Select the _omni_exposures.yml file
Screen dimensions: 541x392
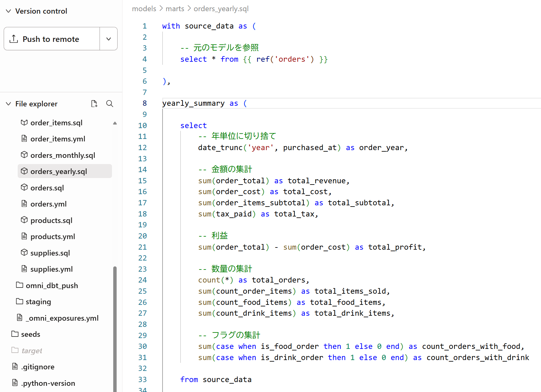pos(62,318)
